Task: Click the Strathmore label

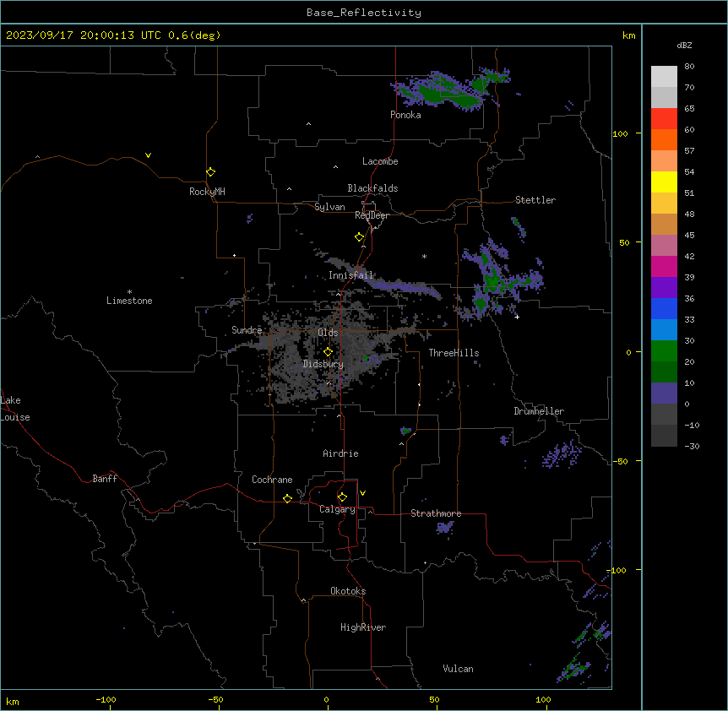Action: point(436,513)
